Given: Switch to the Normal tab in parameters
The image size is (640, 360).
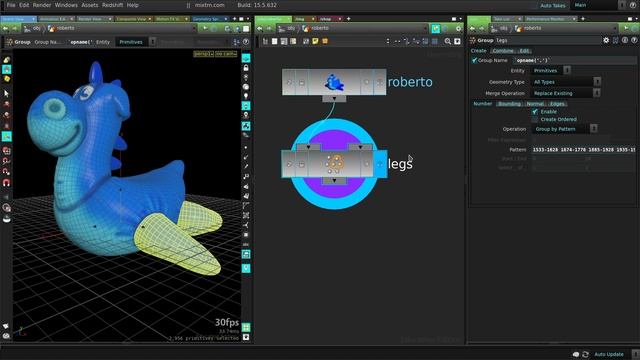Looking at the screenshot, I should (x=535, y=104).
